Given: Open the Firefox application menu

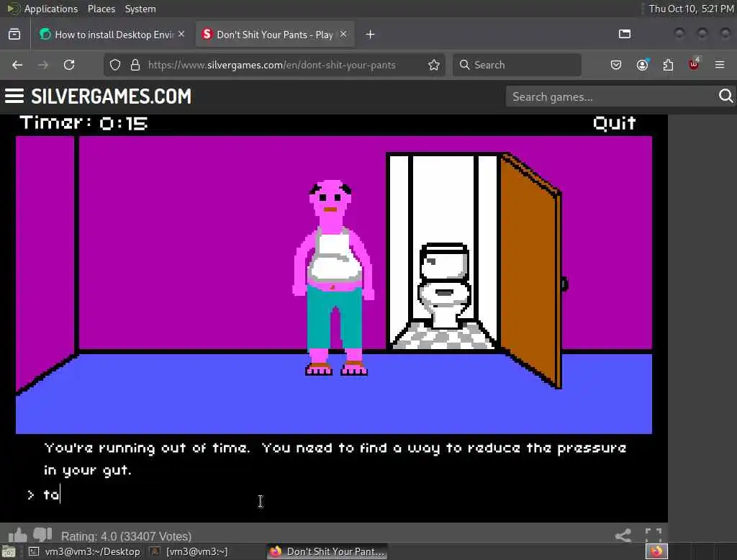Looking at the screenshot, I should pyautogui.click(x=720, y=65).
